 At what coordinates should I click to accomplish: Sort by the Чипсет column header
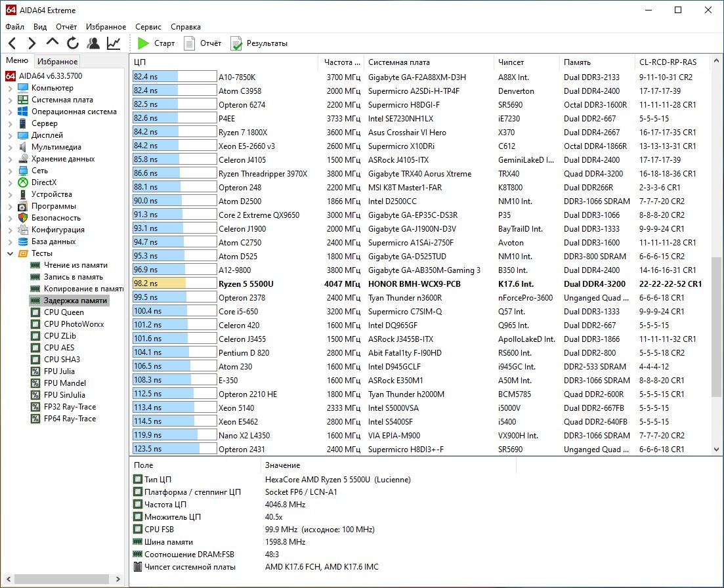[x=527, y=62]
